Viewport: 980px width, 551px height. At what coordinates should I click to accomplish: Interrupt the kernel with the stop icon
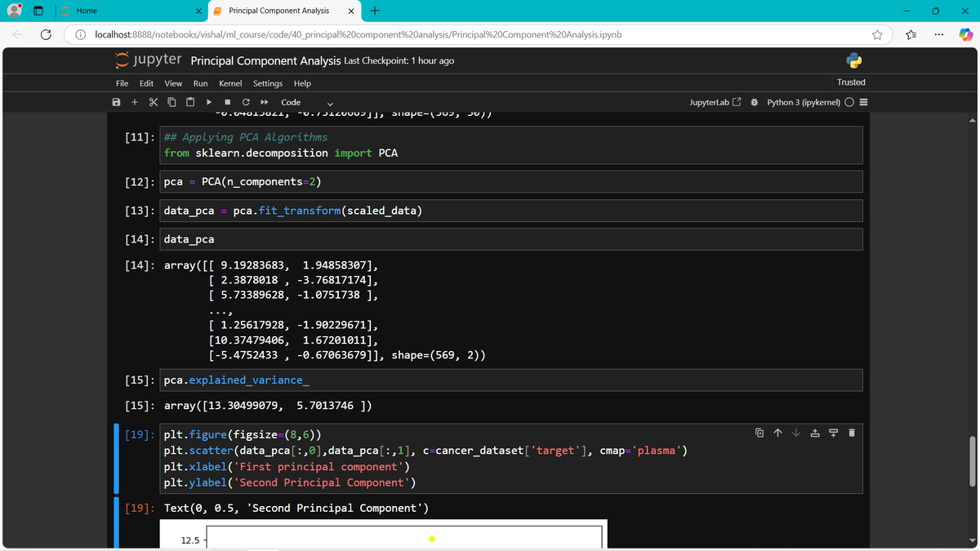[x=228, y=102]
